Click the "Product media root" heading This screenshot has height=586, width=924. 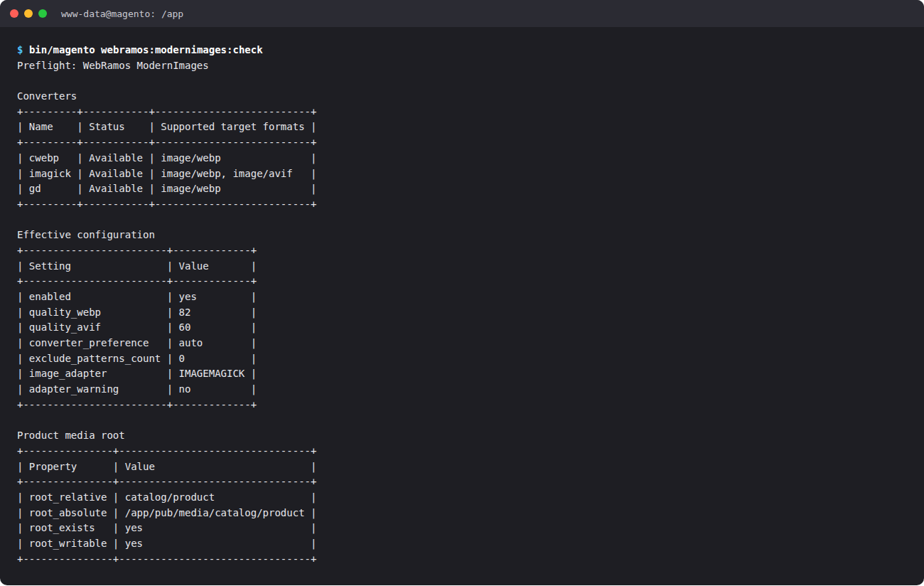click(71, 435)
